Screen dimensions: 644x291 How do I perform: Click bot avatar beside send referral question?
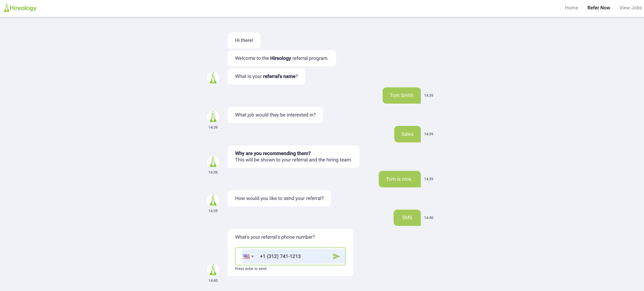point(213,200)
